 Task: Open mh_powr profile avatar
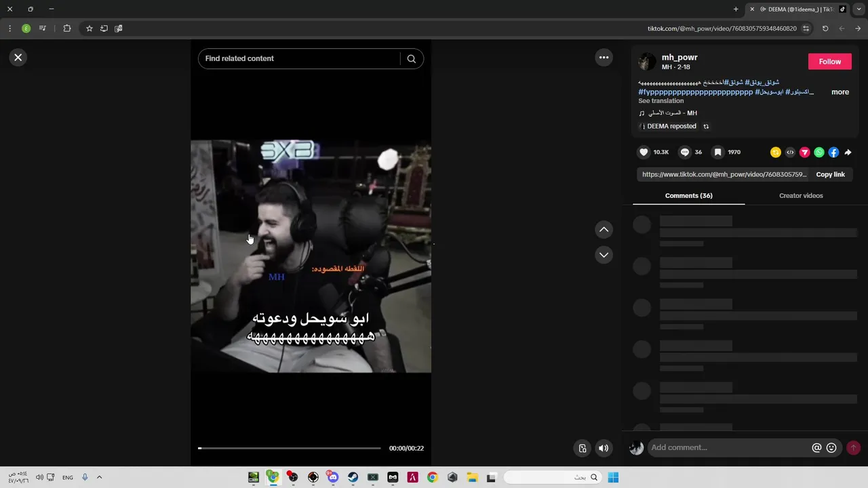coord(647,62)
